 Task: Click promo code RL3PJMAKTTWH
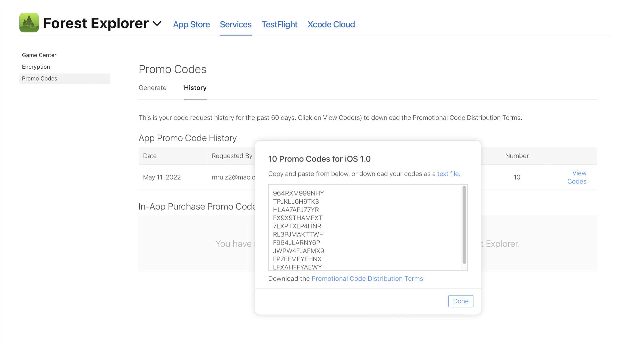click(x=298, y=234)
